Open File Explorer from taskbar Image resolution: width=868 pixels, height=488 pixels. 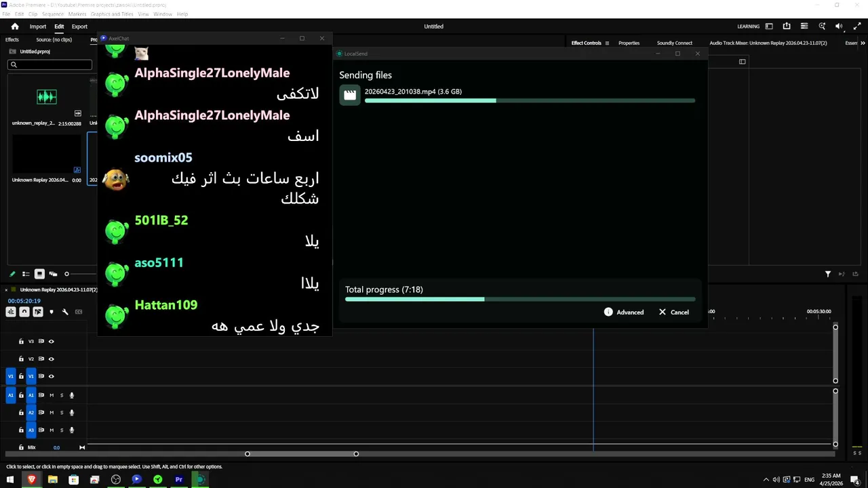pos(52,479)
